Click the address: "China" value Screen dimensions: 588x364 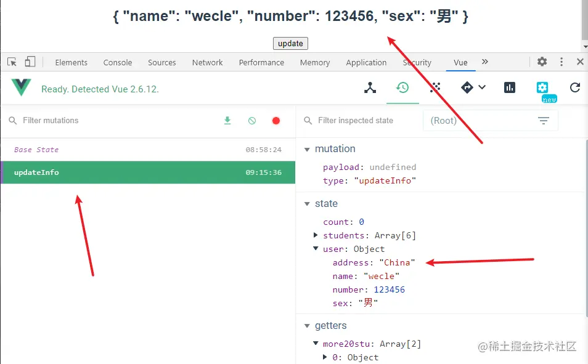tap(397, 262)
